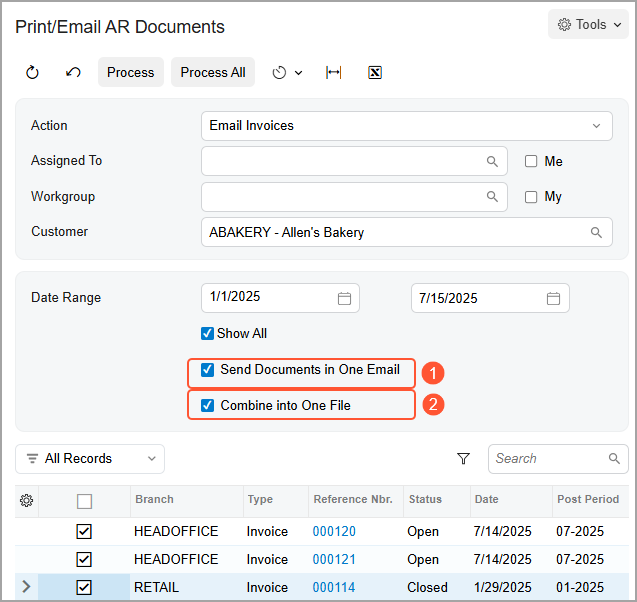This screenshot has width=637, height=602.
Task: Open the grid column settings gear icon
Action: pyautogui.click(x=27, y=500)
